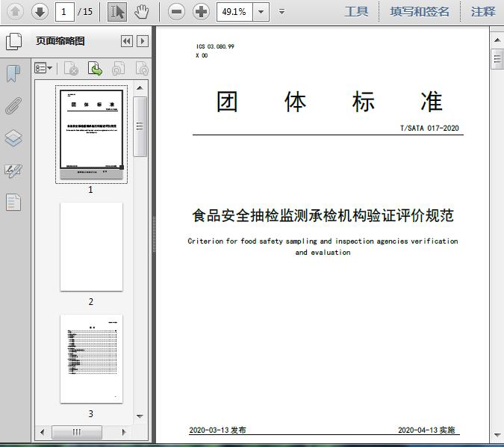The width and height of the screenshot is (504, 447).
Task: Open the thumbnail panel options dropdown
Action: [44, 69]
